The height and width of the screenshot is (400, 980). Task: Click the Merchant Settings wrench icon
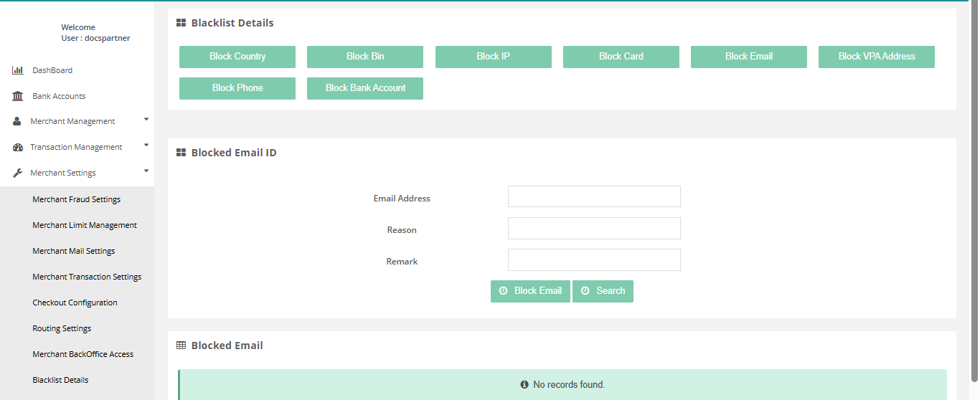pos(18,173)
